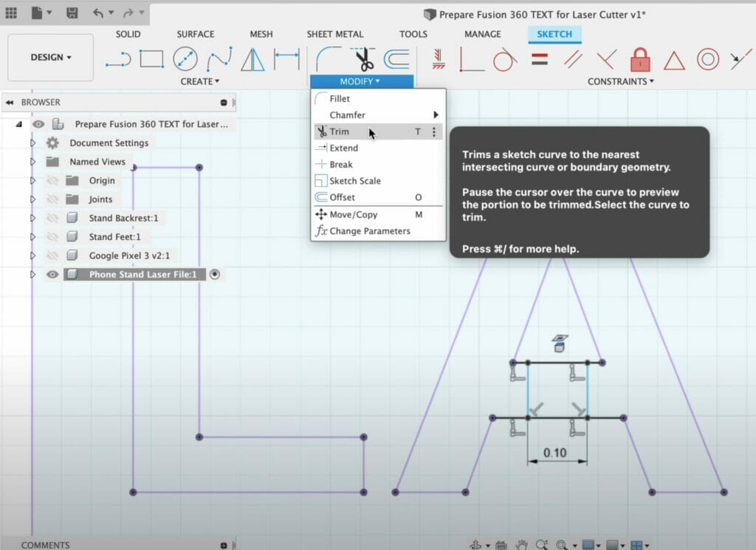This screenshot has width=756, height=550.
Task: Click the scissors Trim icon in toolbar
Action: (x=363, y=59)
